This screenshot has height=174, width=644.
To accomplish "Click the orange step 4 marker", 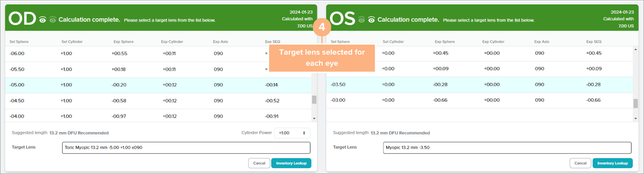I will 322,27.
